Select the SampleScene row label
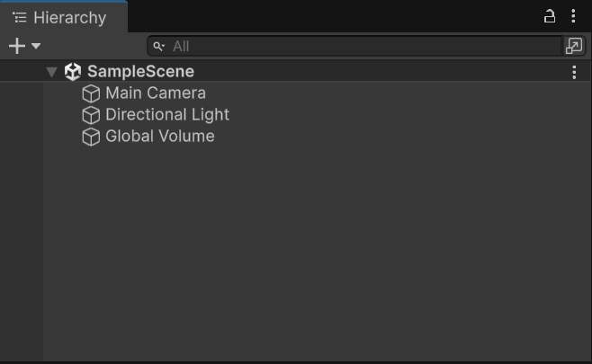This screenshot has width=592, height=364. pos(140,72)
